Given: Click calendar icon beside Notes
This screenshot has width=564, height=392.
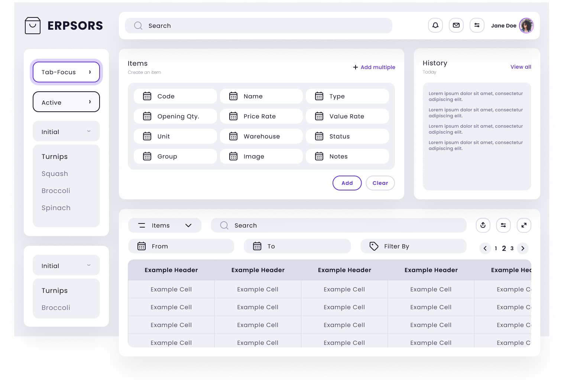Looking at the screenshot, I should pyautogui.click(x=319, y=156).
